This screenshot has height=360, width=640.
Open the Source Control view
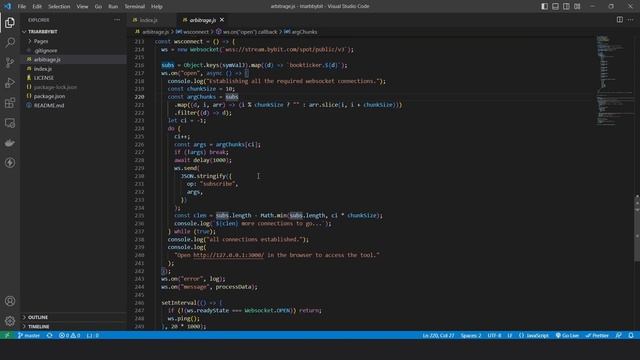[10, 62]
